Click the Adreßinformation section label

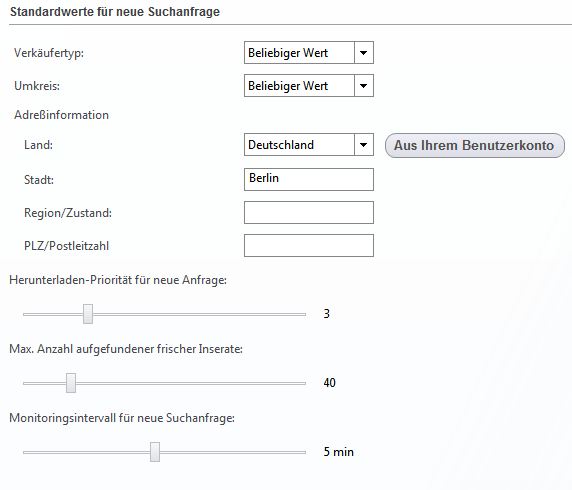(x=61, y=115)
